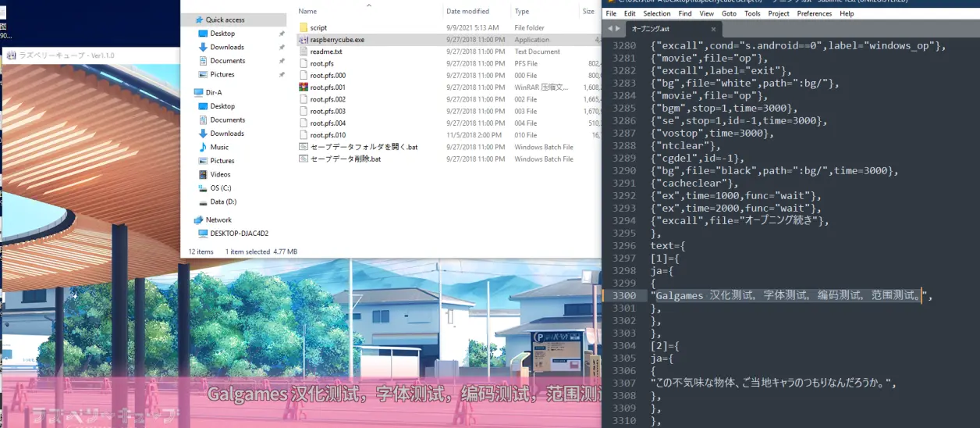Open the File menu in Sublime Text
The image size is (980, 428).
(611, 13)
